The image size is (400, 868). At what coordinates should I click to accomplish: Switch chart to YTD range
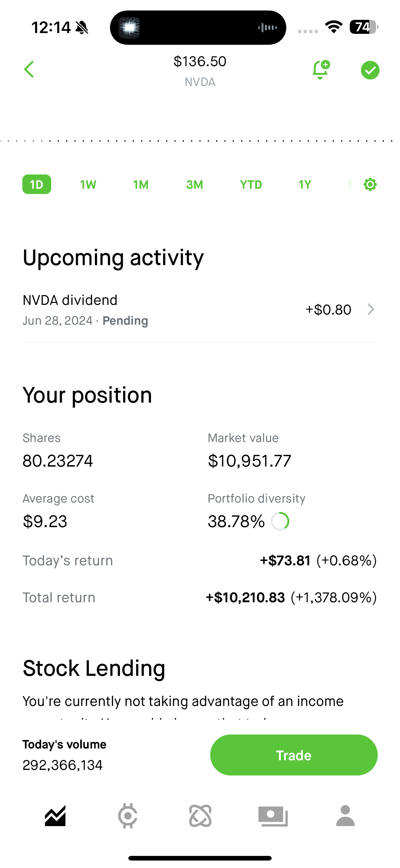point(251,184)
